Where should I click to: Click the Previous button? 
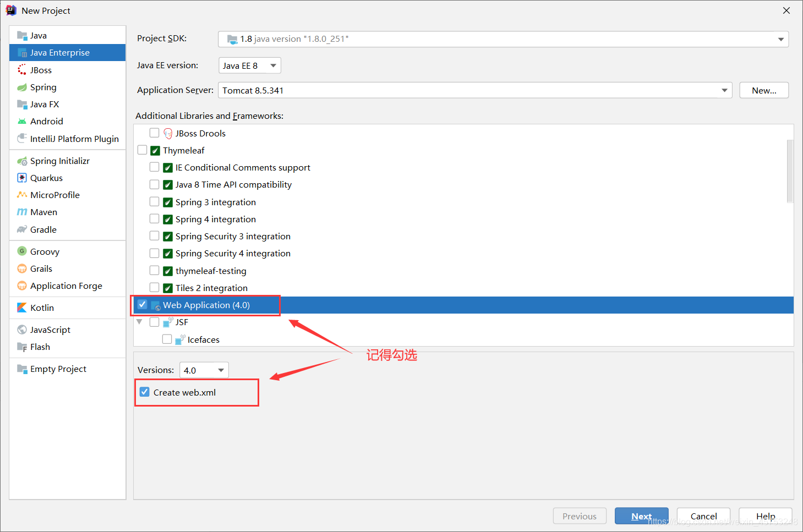click(580, 516)
